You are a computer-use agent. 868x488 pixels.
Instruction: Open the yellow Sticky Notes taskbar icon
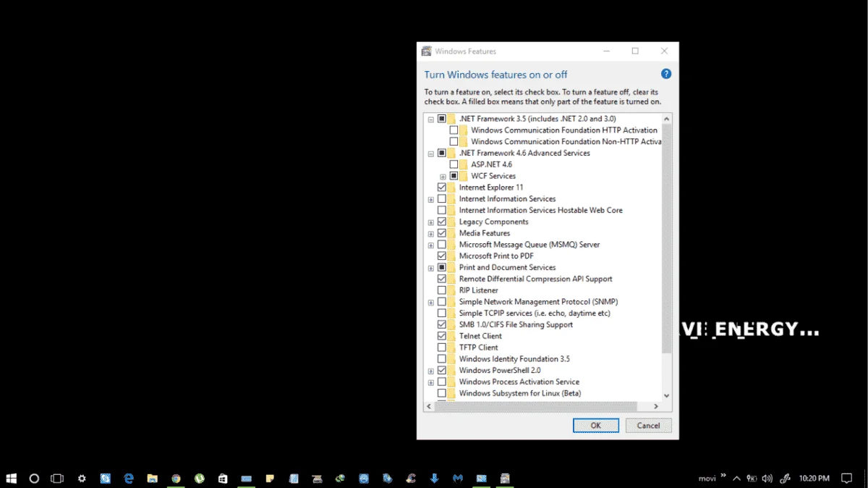(270, 479)
